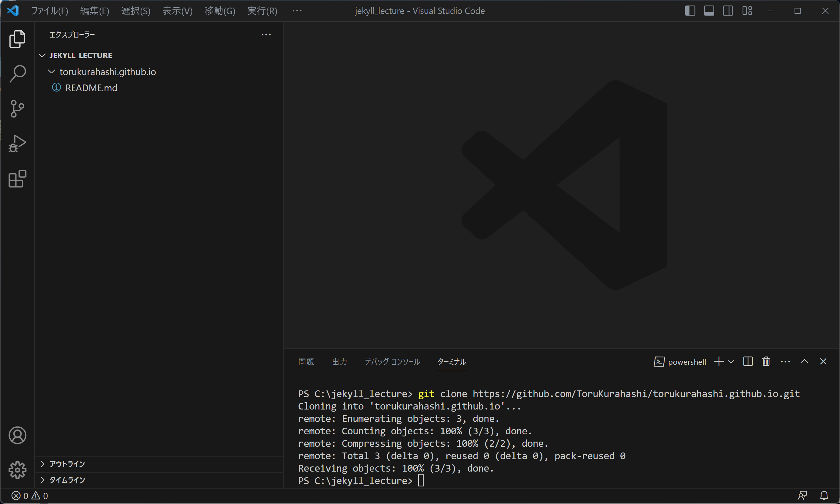Collapse the JEKYLL_LECTURE root folder

(42, 55)
